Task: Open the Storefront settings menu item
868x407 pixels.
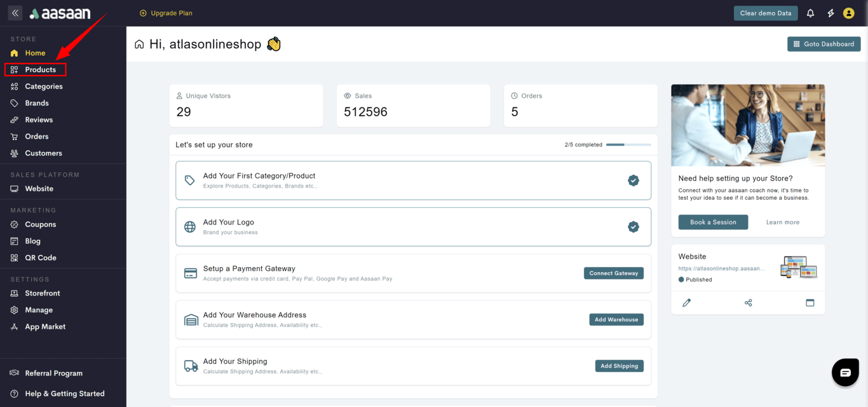Action: (x=42, y=293)
